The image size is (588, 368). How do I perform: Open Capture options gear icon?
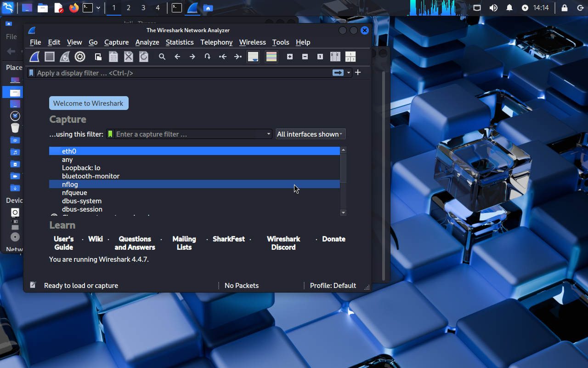[x=80, y=57]
